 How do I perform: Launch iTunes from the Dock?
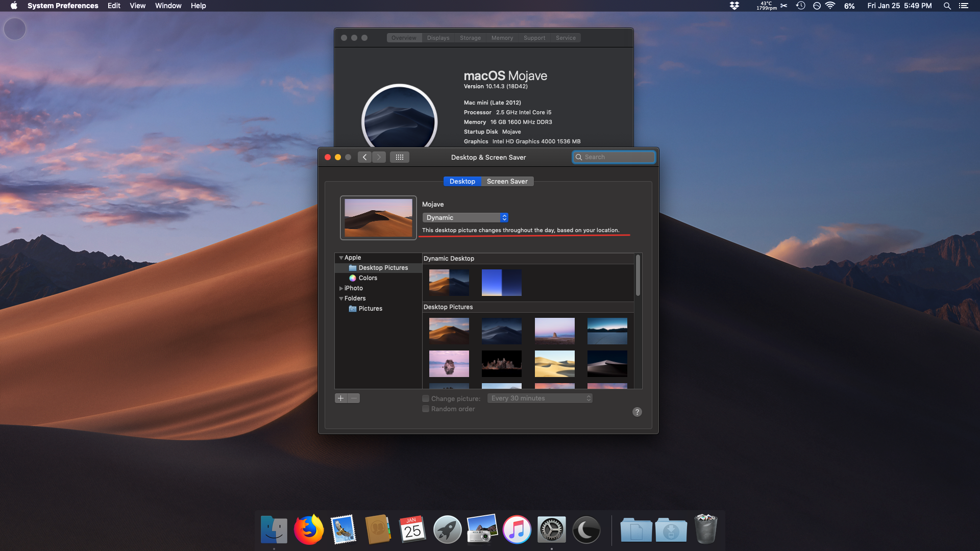(x=517, y=530)
